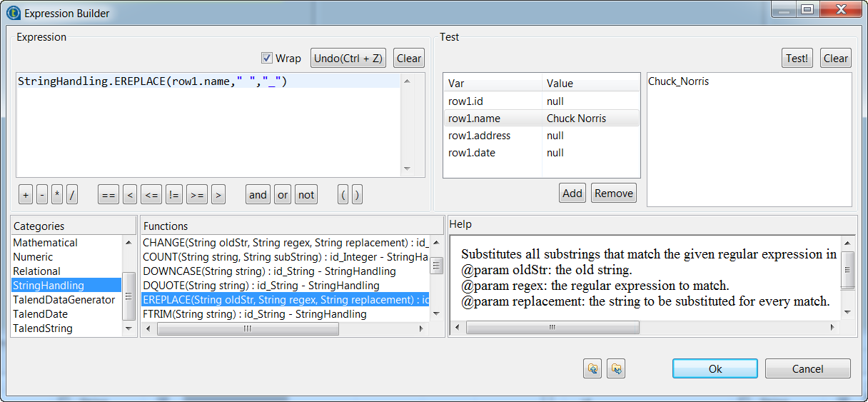Screen dimensions: 868x402
Task: Click the export expression folder icon
Action: (616, 368)
